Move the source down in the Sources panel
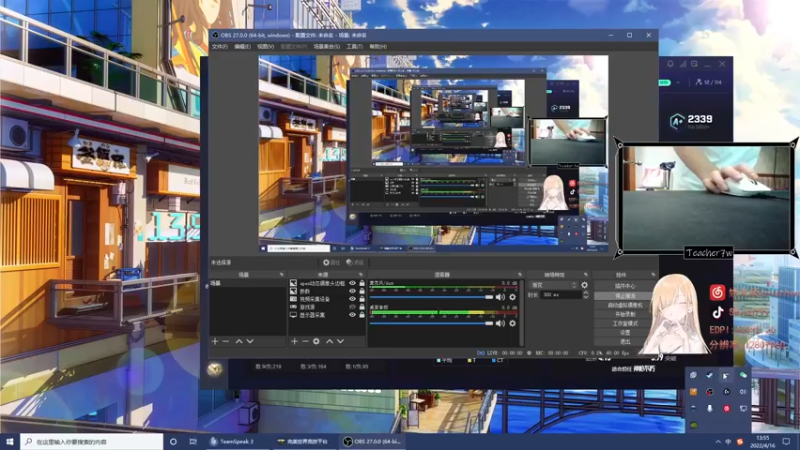This screenshot has height=450, width=800. pos(340,341)
